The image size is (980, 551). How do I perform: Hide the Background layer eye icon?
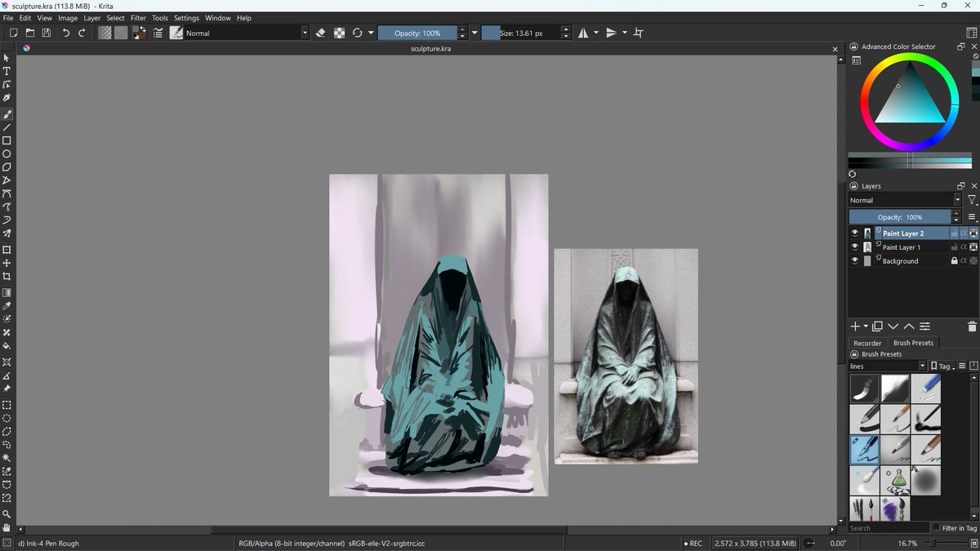(x=854, y=261)
